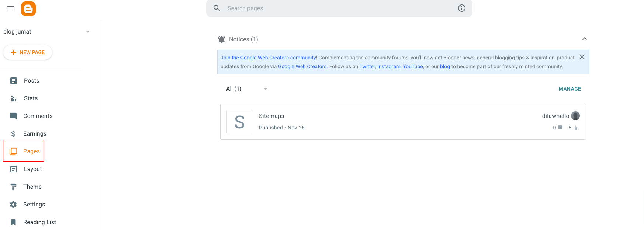The image size is (644, 230).
Task: Click the orange Blogger logo
Action: pyautogui.click(x=28, y=8)
